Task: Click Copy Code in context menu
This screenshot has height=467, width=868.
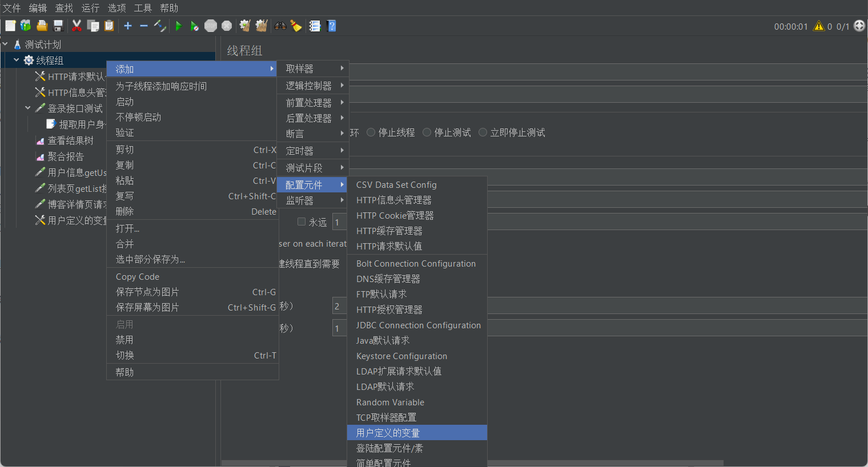Action: pyautogui.click(x=192, y=277)
